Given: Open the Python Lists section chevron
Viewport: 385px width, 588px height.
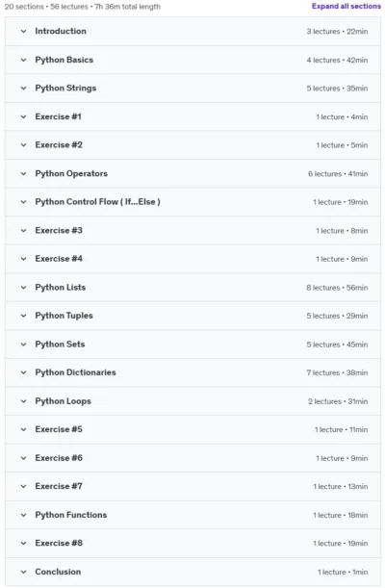Looking at the screenshot, I should click(x=23, y=287).
